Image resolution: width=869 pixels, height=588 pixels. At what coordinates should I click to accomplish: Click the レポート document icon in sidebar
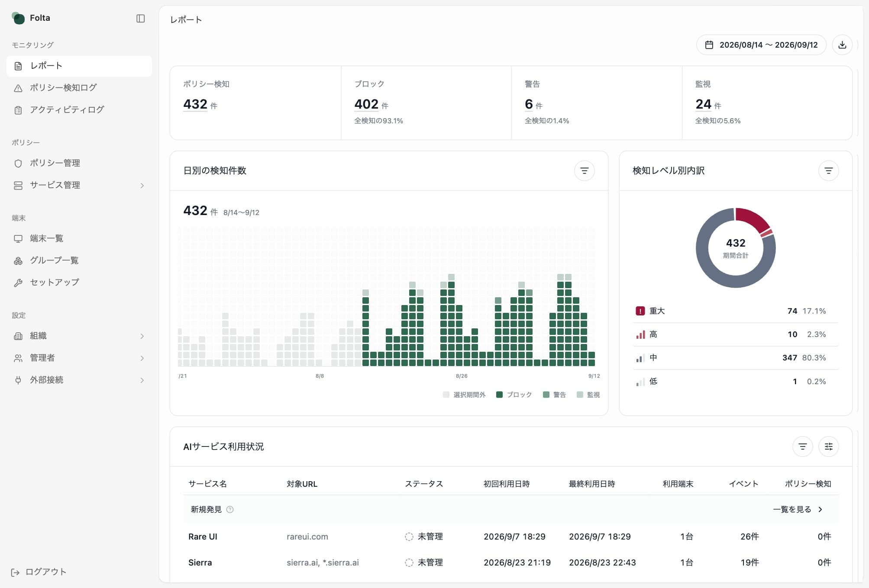click(18, 66)
